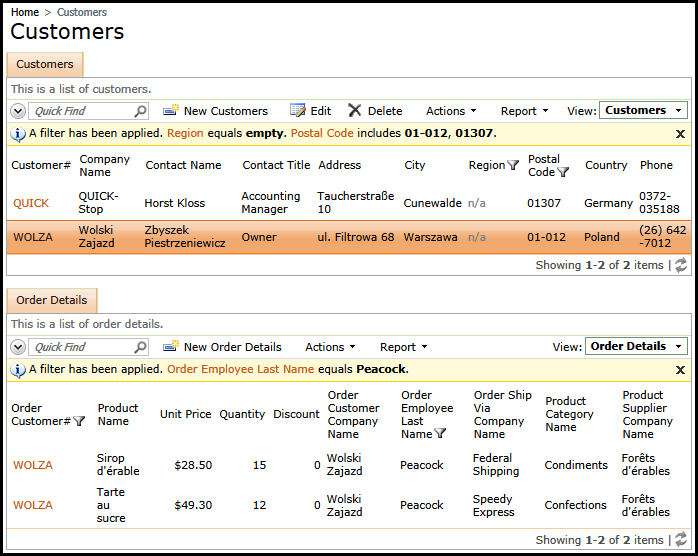
Task: Dismiss the Customers filter info bar
Action: [680, 133]
